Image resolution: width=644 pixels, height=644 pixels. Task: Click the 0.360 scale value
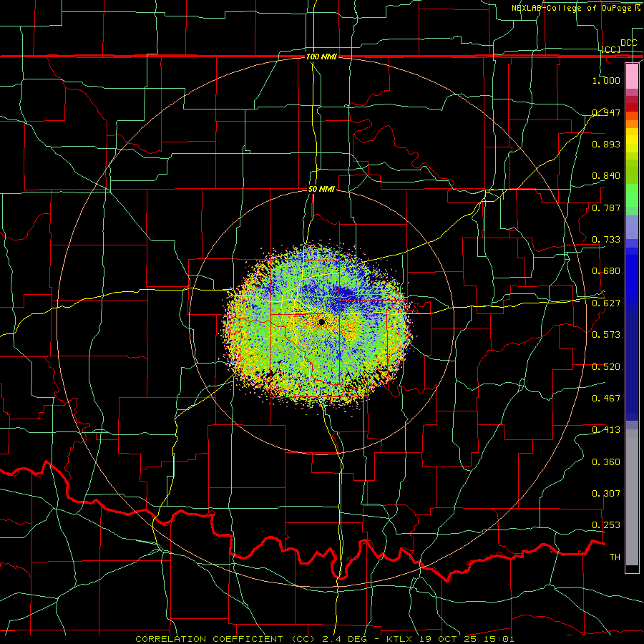click(x=606, y=462)
